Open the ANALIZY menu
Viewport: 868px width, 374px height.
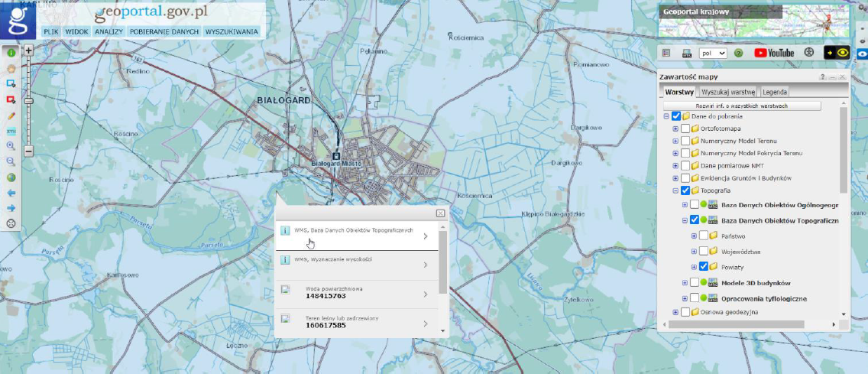tap(108, 32)
